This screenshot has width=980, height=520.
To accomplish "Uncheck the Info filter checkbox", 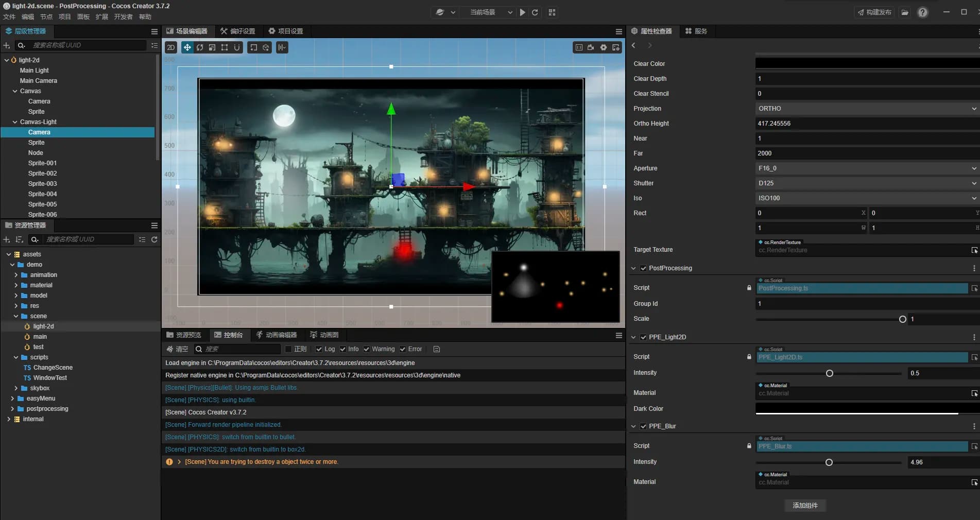I will pos(343,349).
